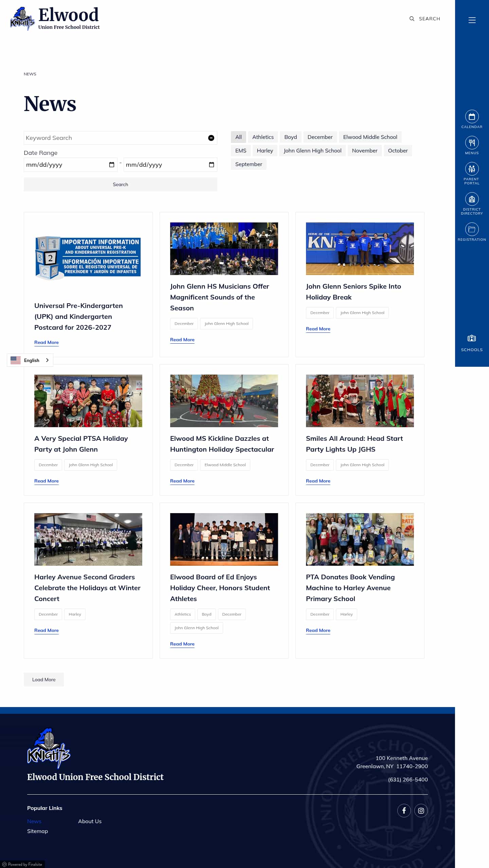Viewport: 489px width, 868px height.
Task: Visit the Instagram page icon
Action: [x=421, y=811]
